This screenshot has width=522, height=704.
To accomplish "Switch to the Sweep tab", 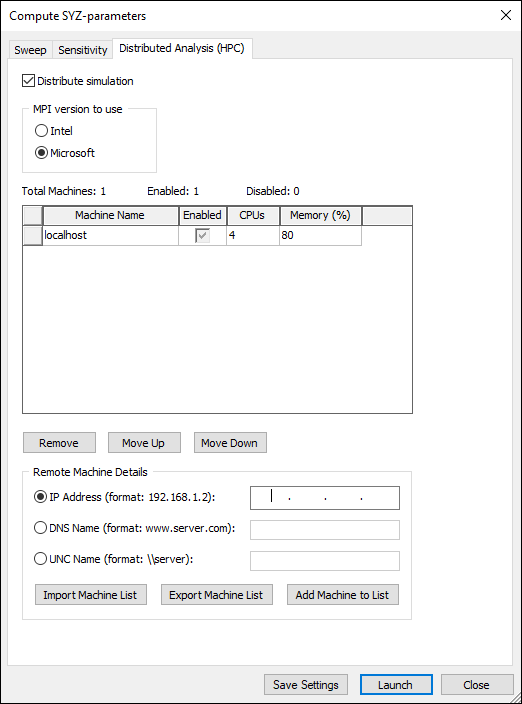I will 31,49.
